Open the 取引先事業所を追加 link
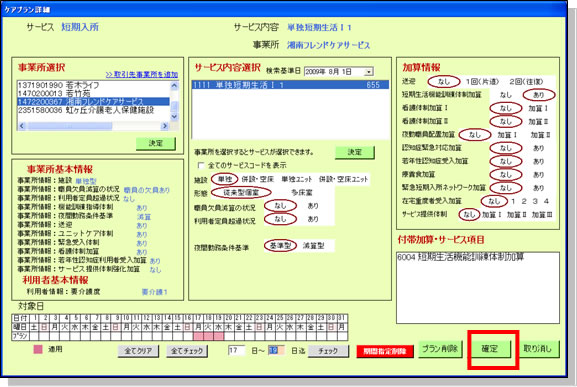Screen dimensions: 577x387 [x=142, y=75]
